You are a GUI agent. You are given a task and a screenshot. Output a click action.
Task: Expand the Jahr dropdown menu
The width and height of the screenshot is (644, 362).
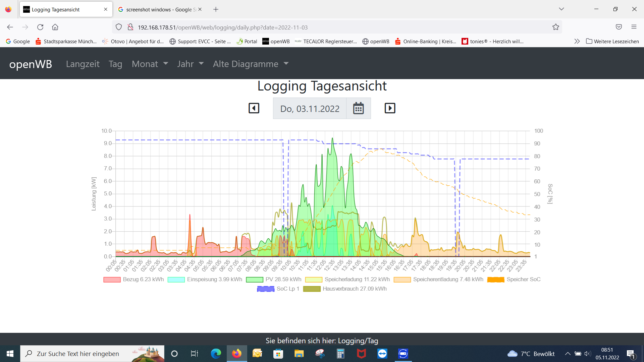pos(190,64)
